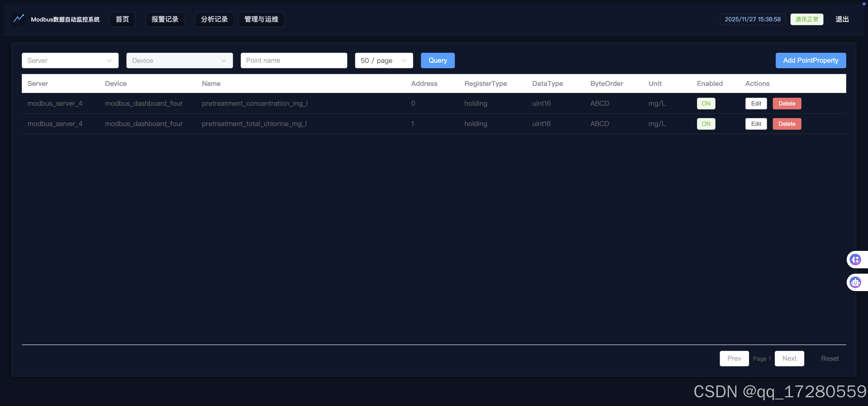Screen dimensions: 868x406
Task: Go to the 首页 menu item
Action: coord(122,19)
